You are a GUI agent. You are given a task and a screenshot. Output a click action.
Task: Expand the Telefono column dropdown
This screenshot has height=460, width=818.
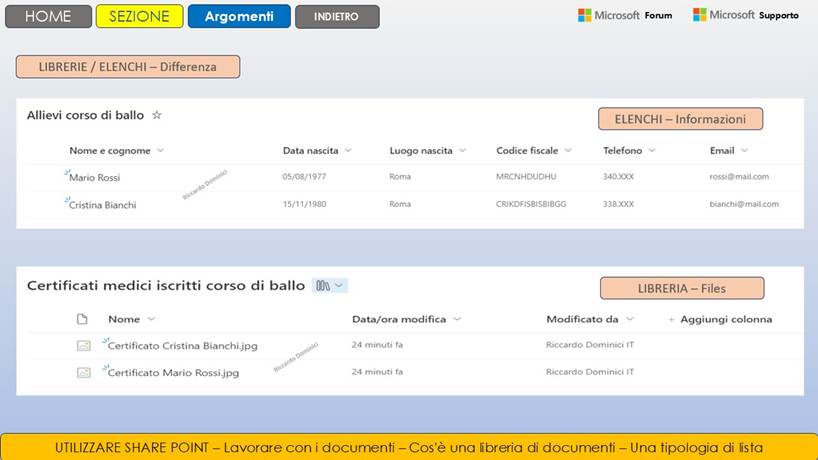652,150
